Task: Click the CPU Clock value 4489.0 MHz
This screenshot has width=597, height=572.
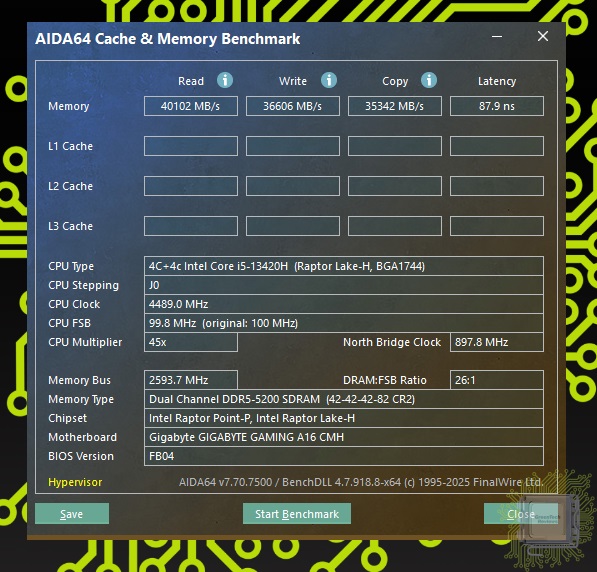Action: click(x=344, y=304)
